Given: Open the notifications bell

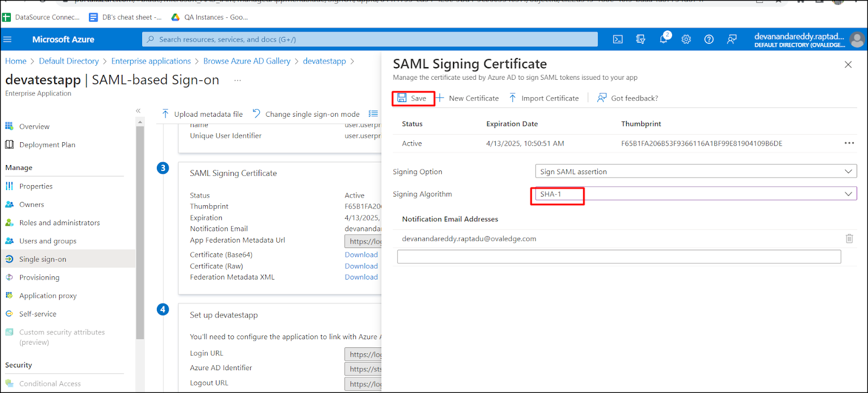Looking at the screenshot, I should 663,39.
